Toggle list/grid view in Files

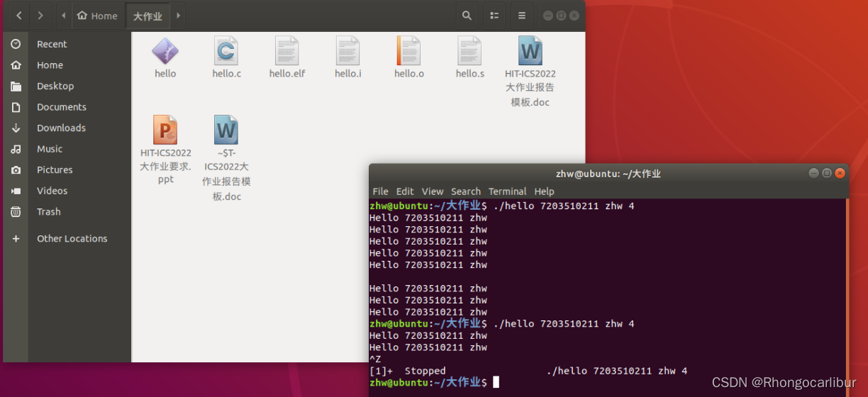point(494,16)
